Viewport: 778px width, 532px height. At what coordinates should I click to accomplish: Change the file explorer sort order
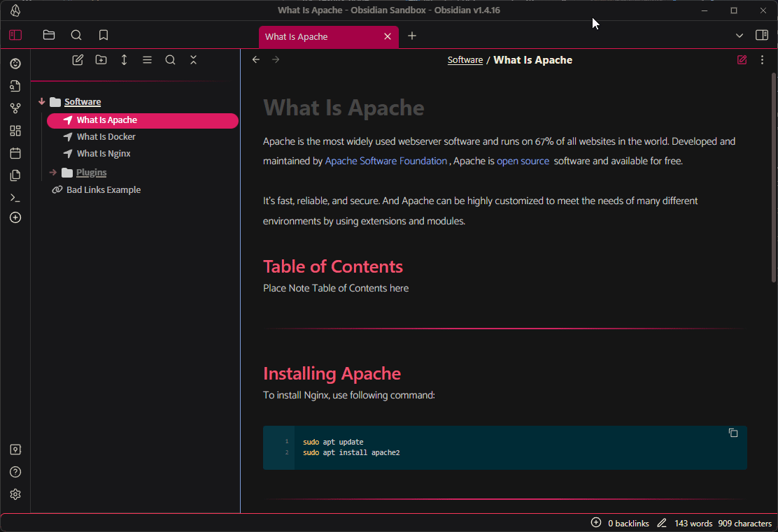(x=124, y=60)
